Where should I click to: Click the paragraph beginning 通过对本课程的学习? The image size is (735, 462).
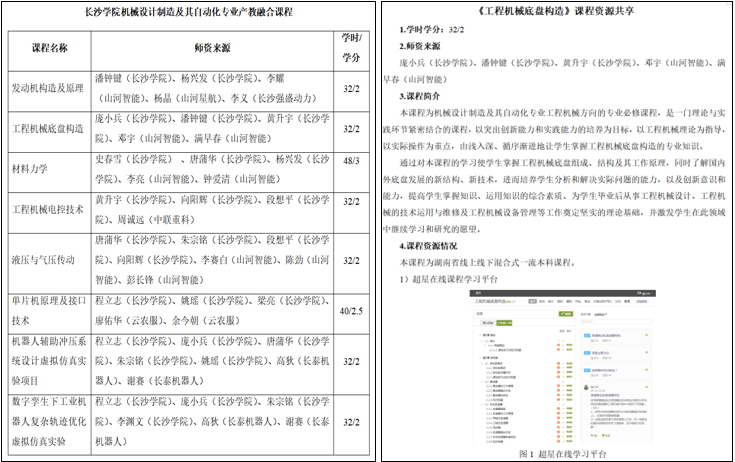tap(554, 196)
